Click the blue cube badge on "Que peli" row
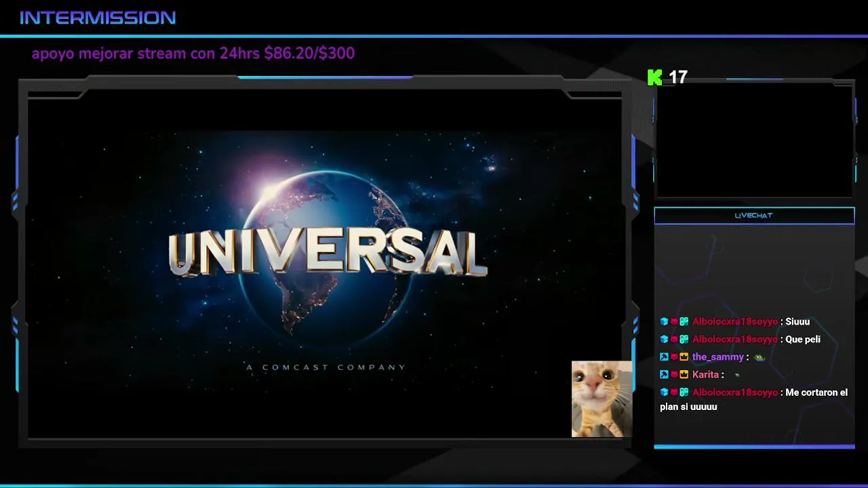This screenshot has height=488, width=868. tap(664, 340)
